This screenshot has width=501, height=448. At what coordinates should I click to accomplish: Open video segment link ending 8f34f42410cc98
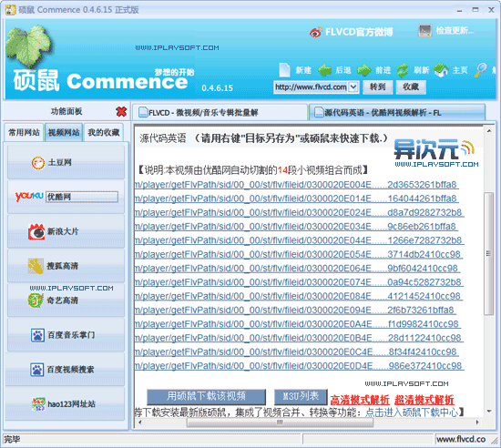point(297,351)
